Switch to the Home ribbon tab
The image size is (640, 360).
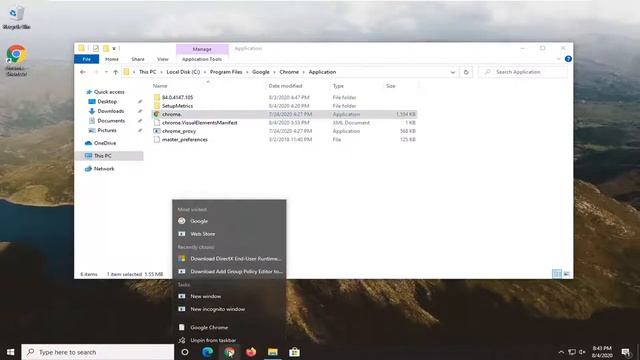coord(112,59)
